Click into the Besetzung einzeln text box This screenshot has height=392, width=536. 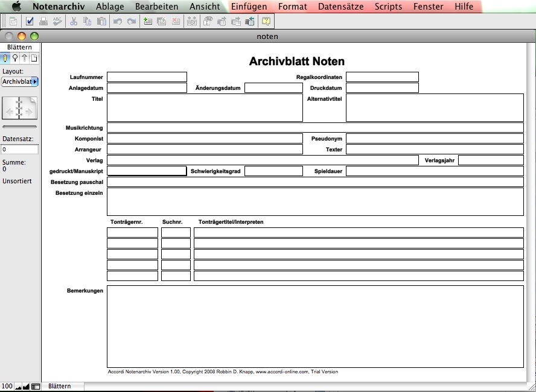[x=315, y=201]
